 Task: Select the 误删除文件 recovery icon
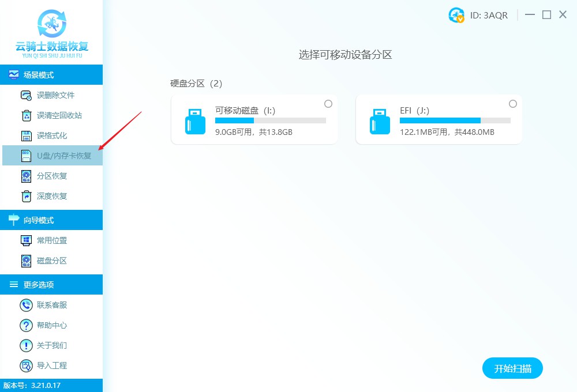click(x=26, y=95)
